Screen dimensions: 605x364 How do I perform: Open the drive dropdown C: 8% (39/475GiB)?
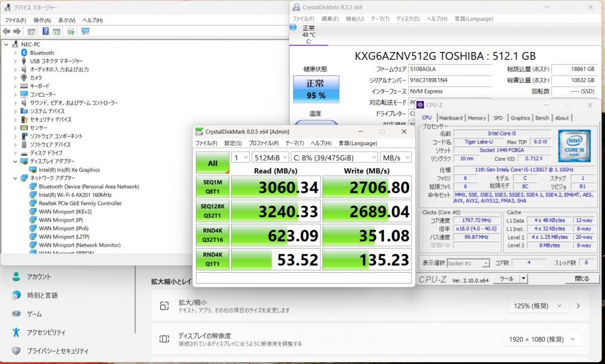(x=335, y=158)
